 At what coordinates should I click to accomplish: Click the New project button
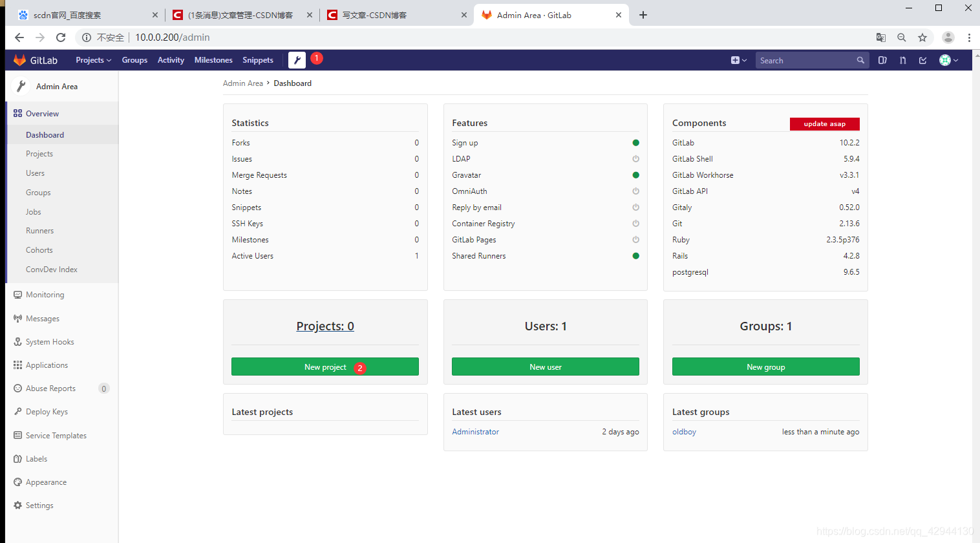coord(325,367)
